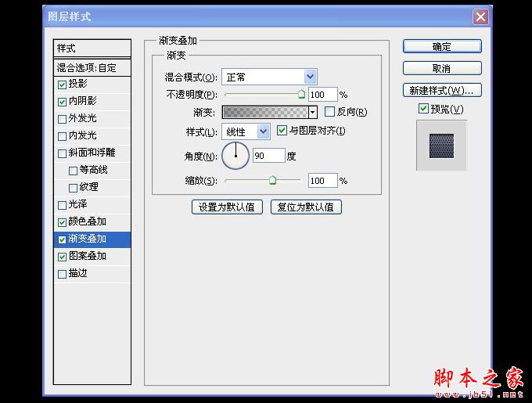Focus the 缩放 percent input field
Screen dimensions: 532x403
tap(322, 181)
